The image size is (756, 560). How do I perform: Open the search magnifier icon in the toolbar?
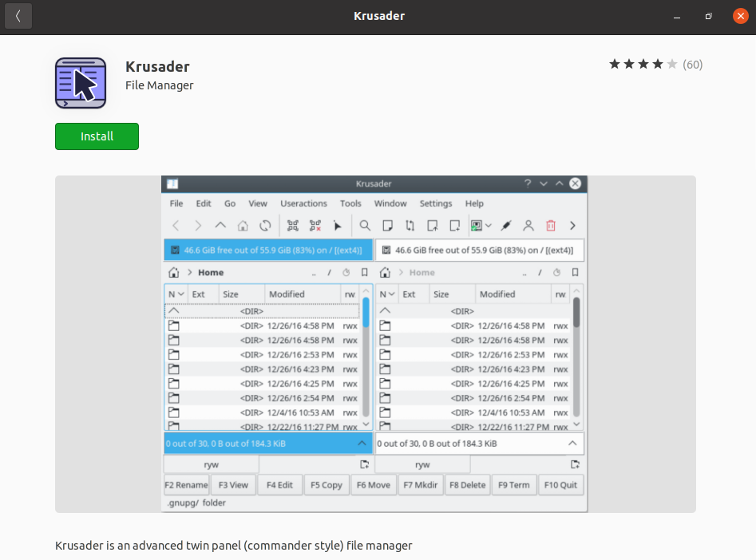pyautogui.click(x=364, y=226)
